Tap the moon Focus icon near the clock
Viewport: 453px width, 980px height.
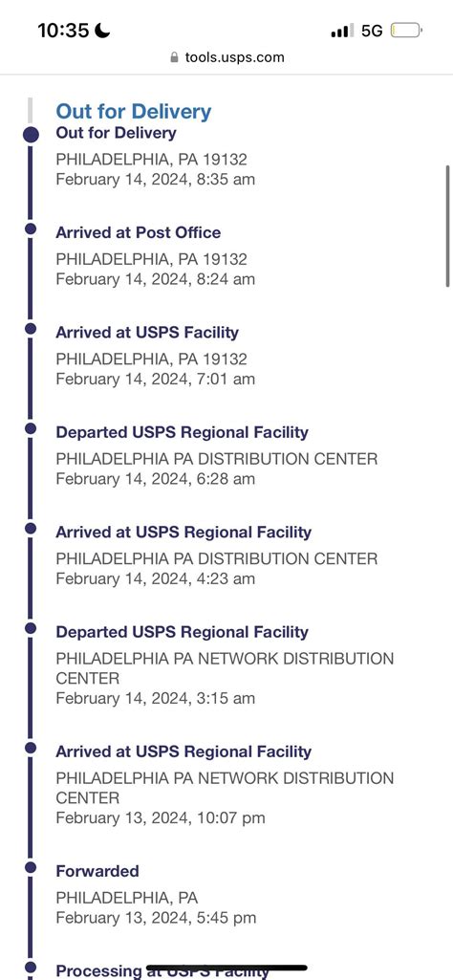coord(102,30)
